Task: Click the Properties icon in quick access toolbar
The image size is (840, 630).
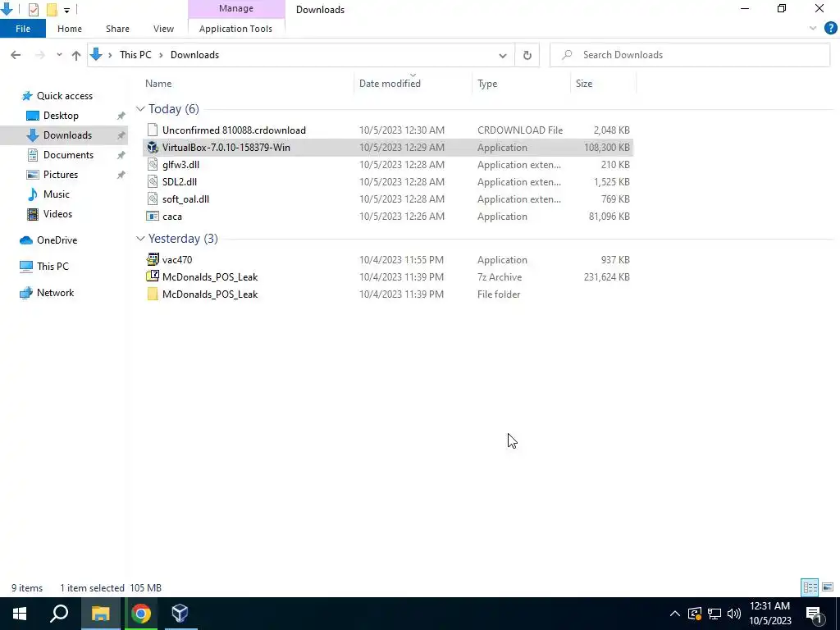Action: [33, 10]
